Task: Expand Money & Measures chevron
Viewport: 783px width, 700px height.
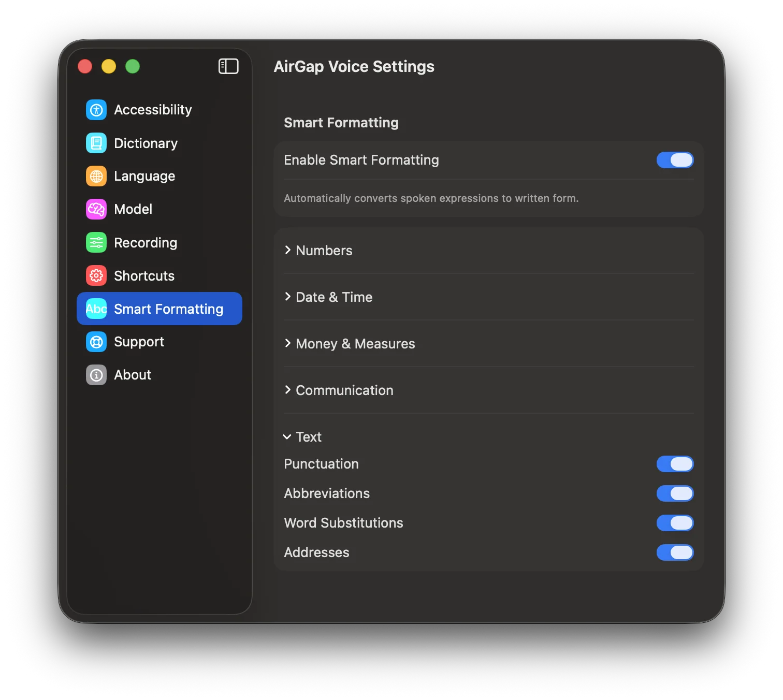Action: pyautogui.click(x=288, y=343)
